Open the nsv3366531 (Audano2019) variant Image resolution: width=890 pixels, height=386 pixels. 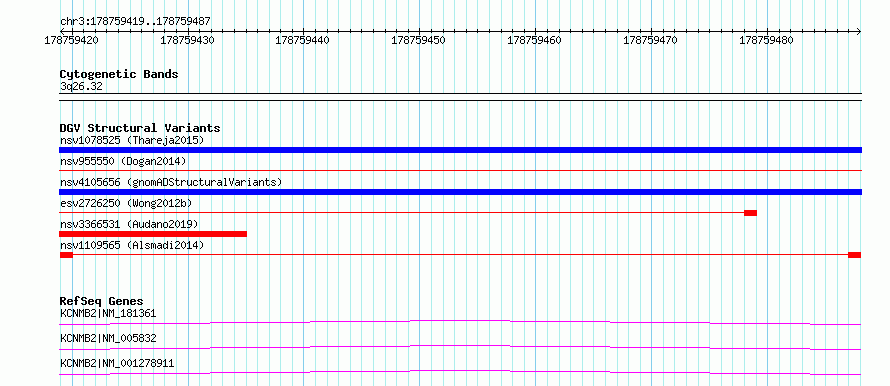point(129,224)
